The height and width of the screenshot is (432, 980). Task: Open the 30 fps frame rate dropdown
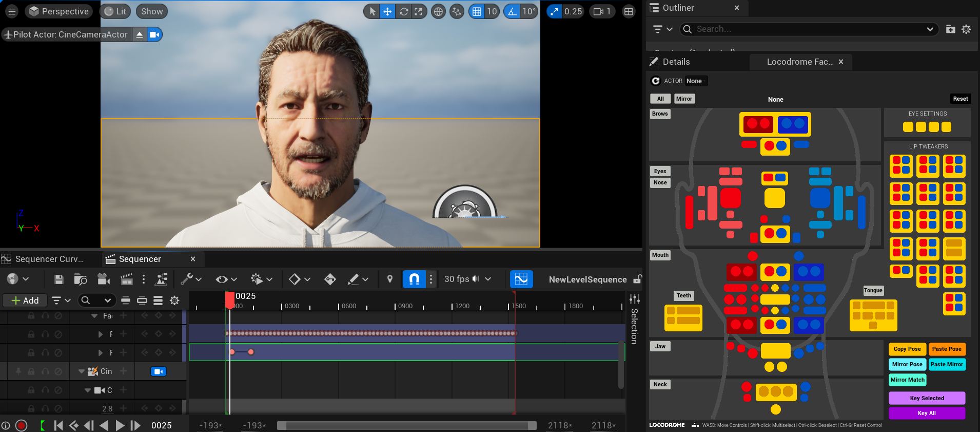[x=467, y=279]
